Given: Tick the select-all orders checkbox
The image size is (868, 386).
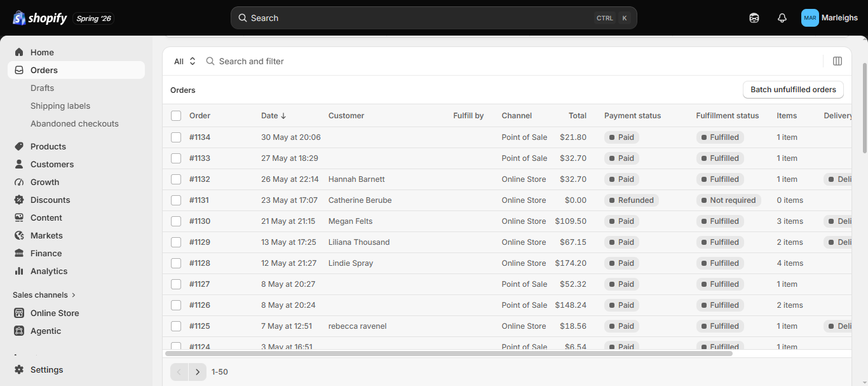Looking at the screenshot, I should coord(176,116).
